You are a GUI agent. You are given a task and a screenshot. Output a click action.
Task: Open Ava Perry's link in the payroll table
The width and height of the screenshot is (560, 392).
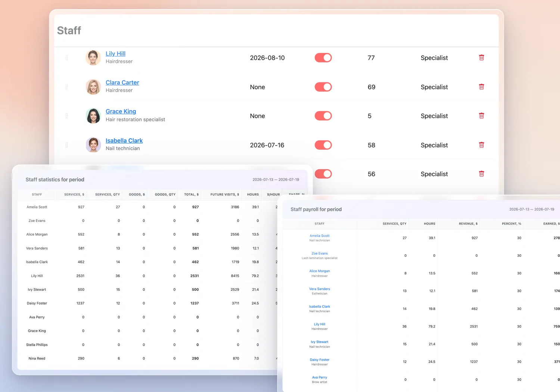pyautogui.click(x=320, y=377)
